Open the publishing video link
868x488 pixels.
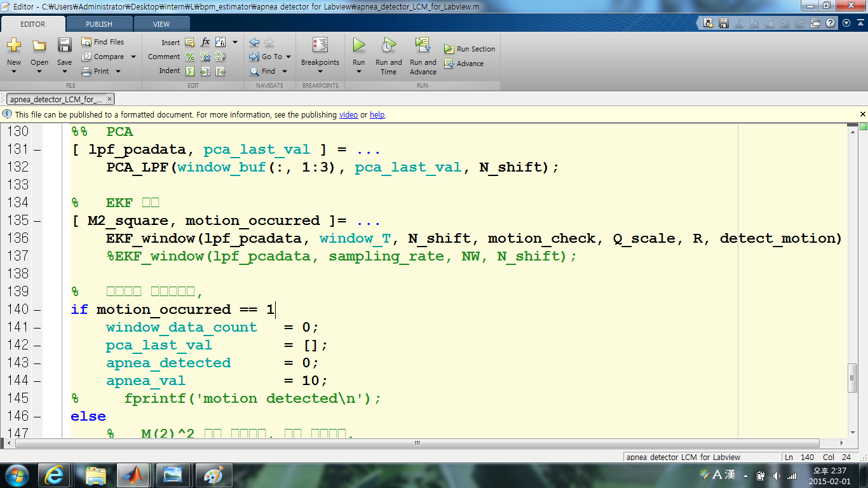348,115
